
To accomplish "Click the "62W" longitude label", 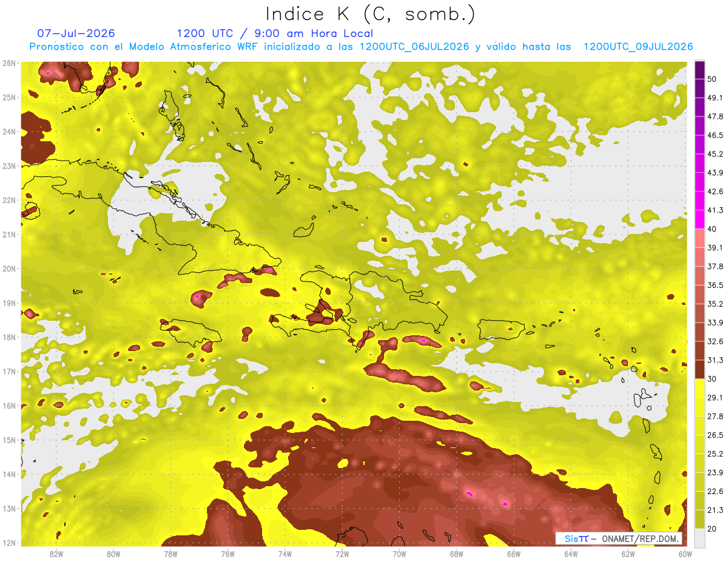I will point(628,554).
